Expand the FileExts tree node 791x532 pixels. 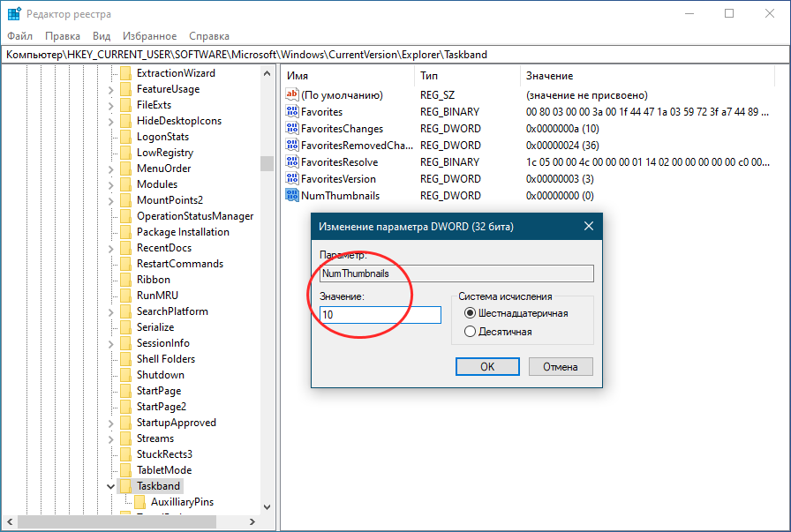point(111,106)
